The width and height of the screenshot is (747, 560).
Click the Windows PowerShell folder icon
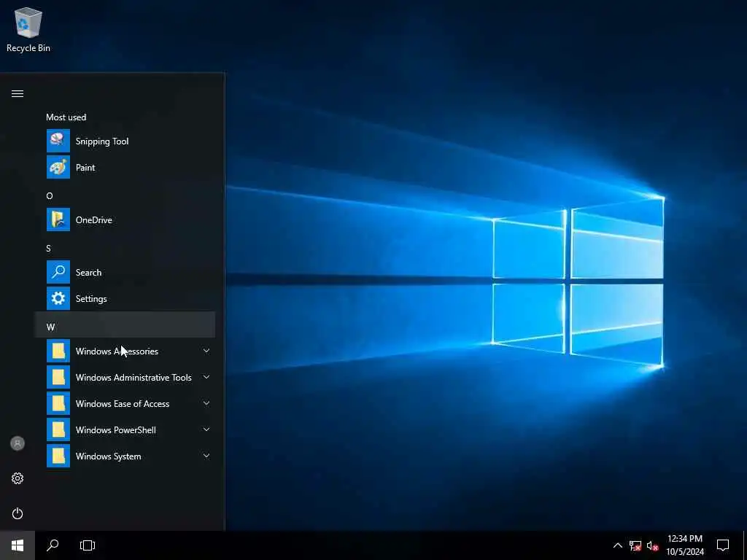[x=58, y=429]
